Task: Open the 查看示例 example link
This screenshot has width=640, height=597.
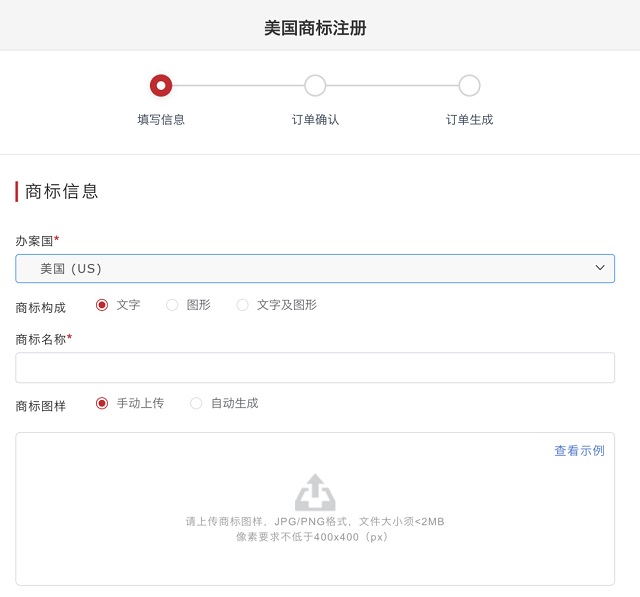Action: click(x=579, y=451)
